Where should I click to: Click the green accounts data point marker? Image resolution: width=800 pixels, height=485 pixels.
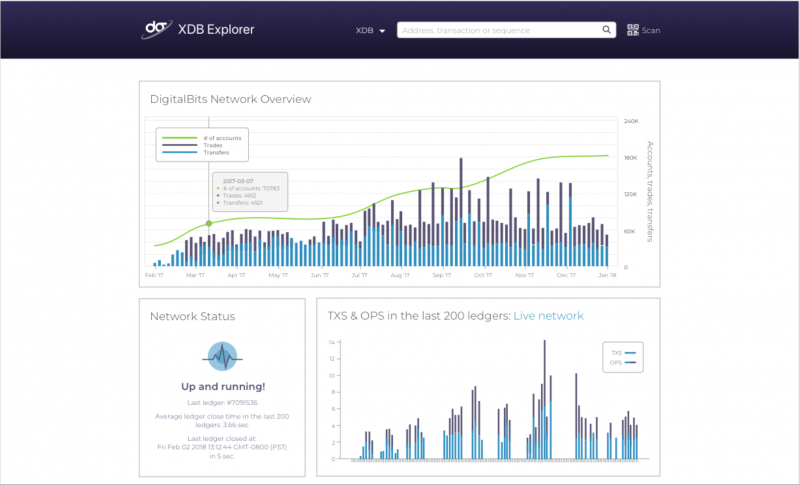[x=209, y=223]
